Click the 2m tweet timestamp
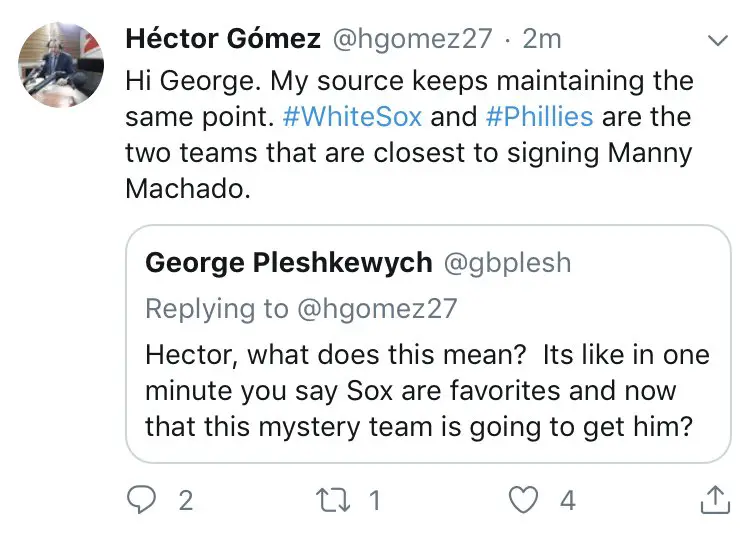Image resolution: width=750 pixels, height=534 pixels. (542, 39)
